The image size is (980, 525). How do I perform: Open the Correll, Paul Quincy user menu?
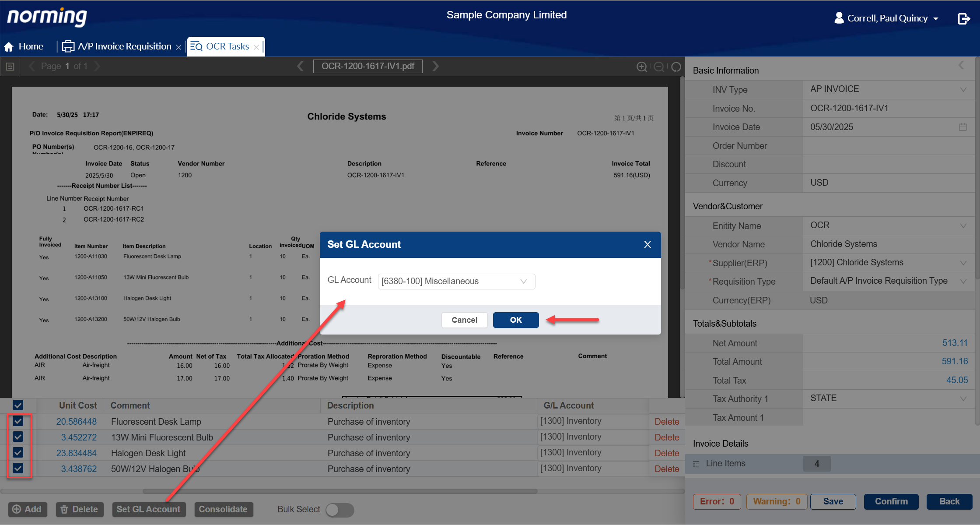pyautogui.click(x=886, y=18)
